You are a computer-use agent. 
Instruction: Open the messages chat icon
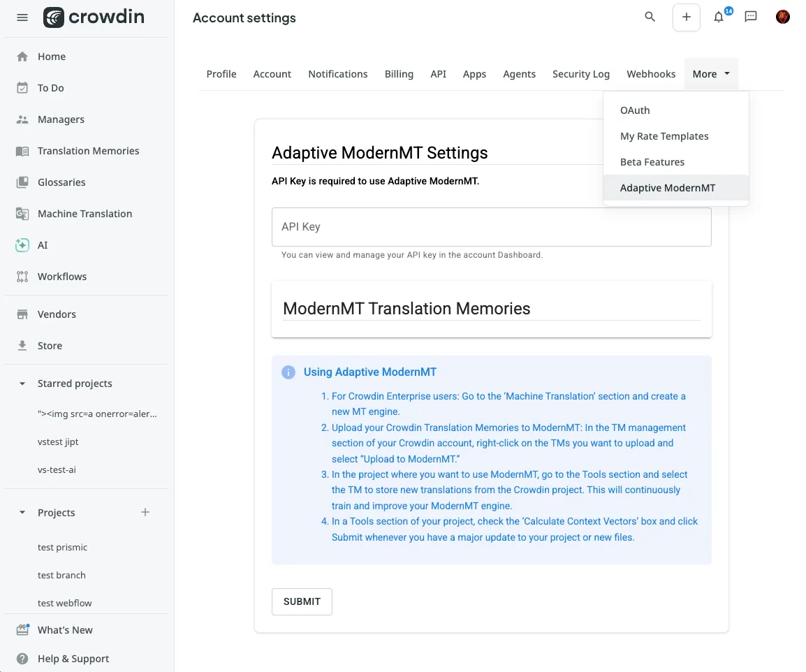pos(750,17)
